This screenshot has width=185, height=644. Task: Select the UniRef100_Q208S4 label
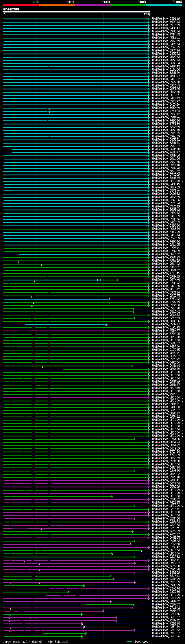(166, 471)
